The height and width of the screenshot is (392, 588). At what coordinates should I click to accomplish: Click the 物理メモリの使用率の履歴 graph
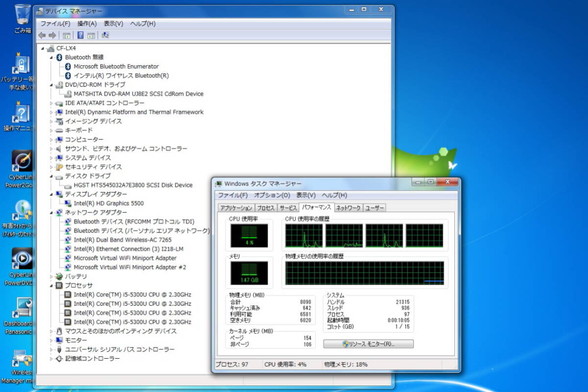point(365,273)
